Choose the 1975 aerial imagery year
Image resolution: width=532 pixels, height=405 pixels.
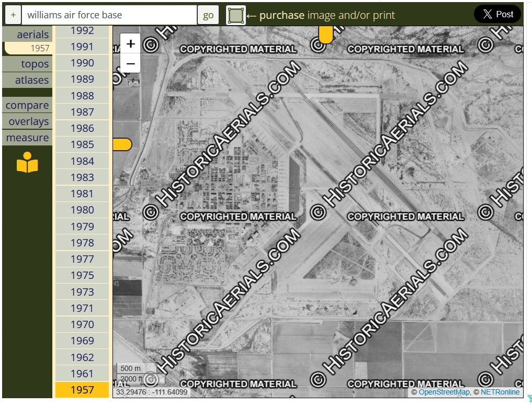click(x=82, y=275)
